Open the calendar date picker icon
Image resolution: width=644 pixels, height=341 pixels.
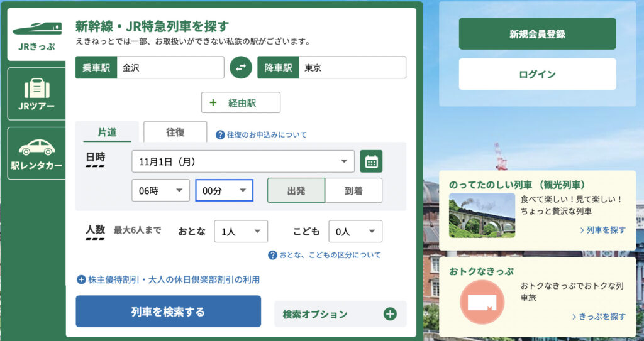371,161
